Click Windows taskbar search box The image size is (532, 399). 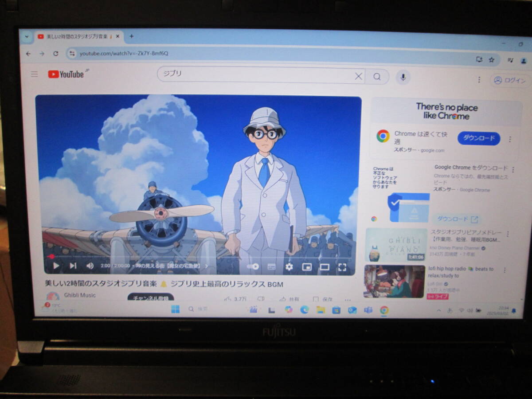click(x=198, y=309)
